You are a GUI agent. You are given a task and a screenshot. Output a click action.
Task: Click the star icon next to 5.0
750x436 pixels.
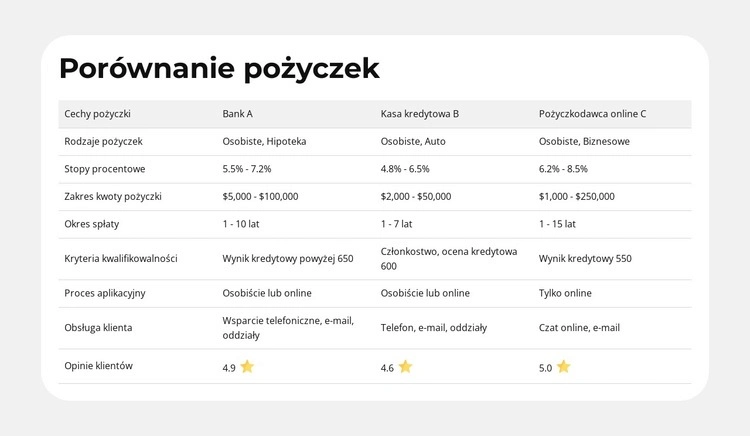[563, 367]
